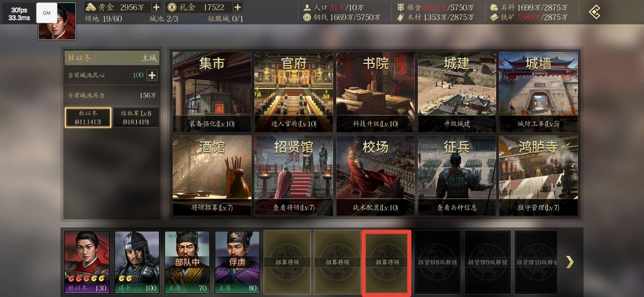This screenshot has height=297, width=644.
Task: Click the GM badge icon
Action: click(x=46, y=13)
